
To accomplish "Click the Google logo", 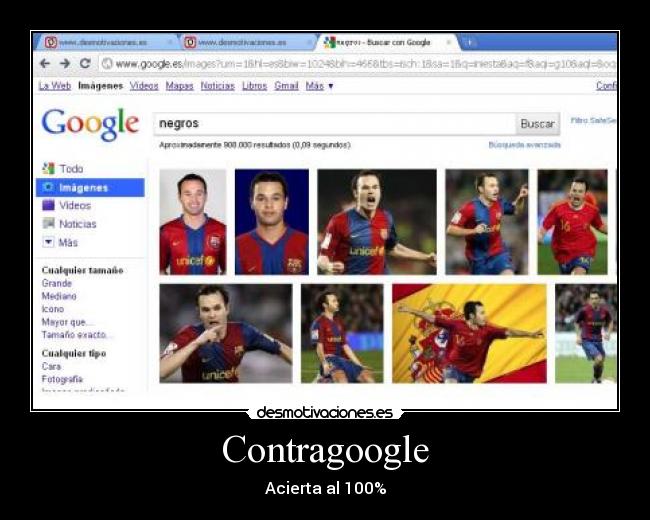I will point(90,124).
